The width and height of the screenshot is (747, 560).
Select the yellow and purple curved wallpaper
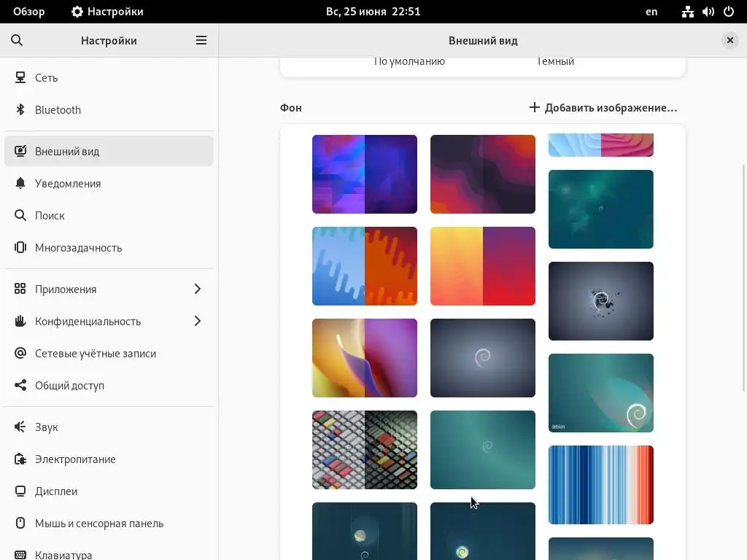coord(365,357)
